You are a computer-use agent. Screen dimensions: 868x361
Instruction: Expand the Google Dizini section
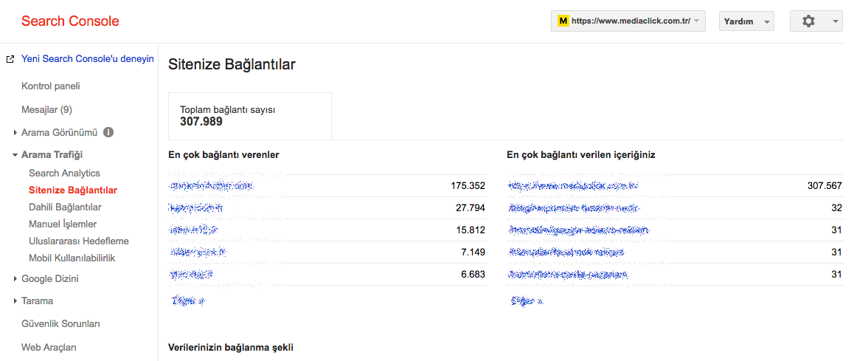click(x=49, y=279)
